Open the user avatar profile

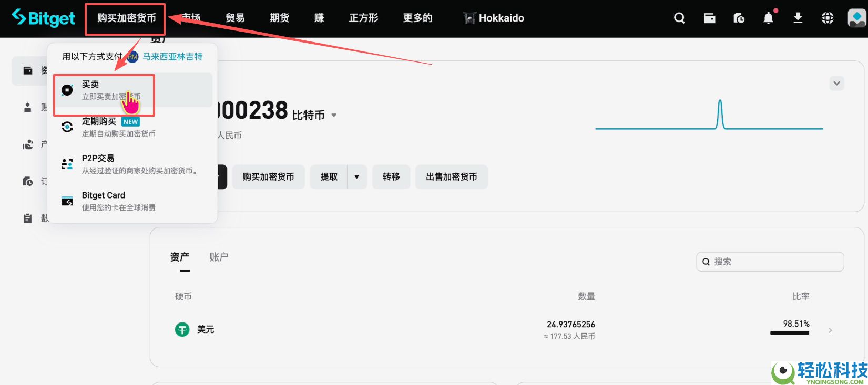click(x=857, y=18)
